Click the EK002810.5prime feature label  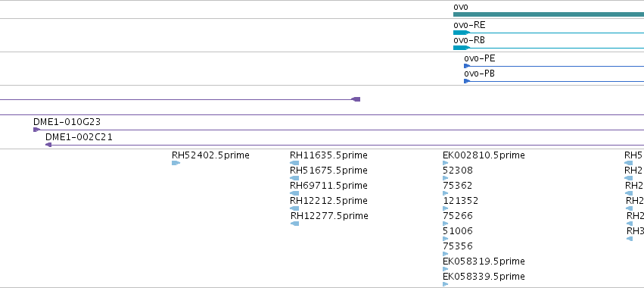click(x=484, y=155)
